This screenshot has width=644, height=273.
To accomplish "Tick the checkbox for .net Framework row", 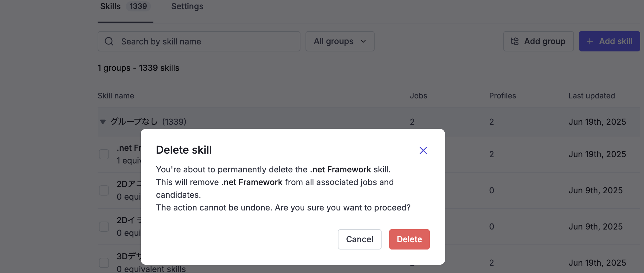I will click(104, 154).
